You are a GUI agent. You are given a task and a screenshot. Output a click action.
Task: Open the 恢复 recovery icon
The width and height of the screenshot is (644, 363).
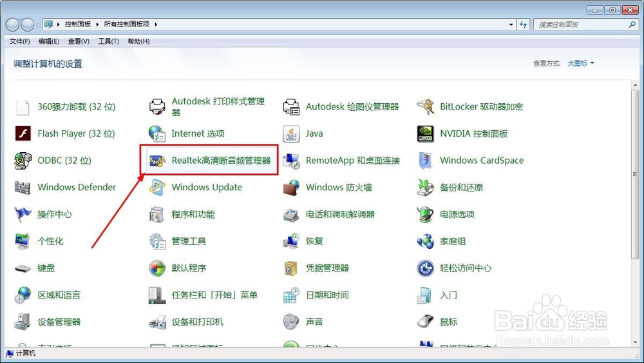click(291, 241)
